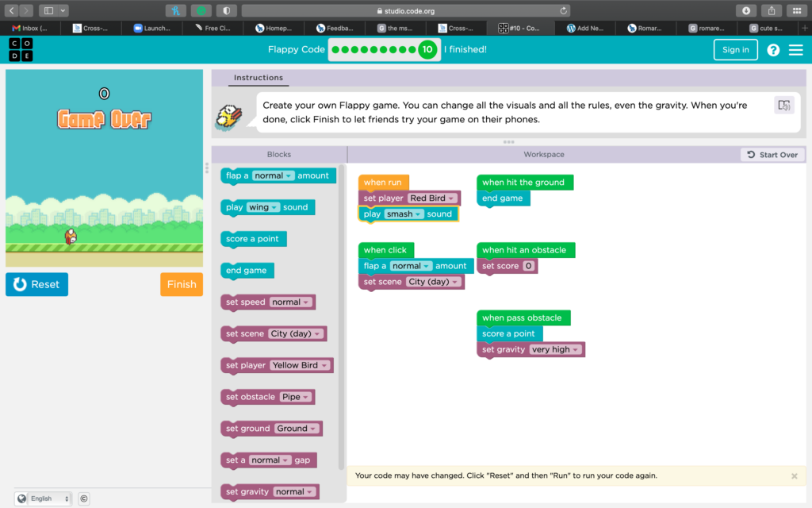Open the privacy shield report
This screenshot has width=812, height=508.
(226, 10)
